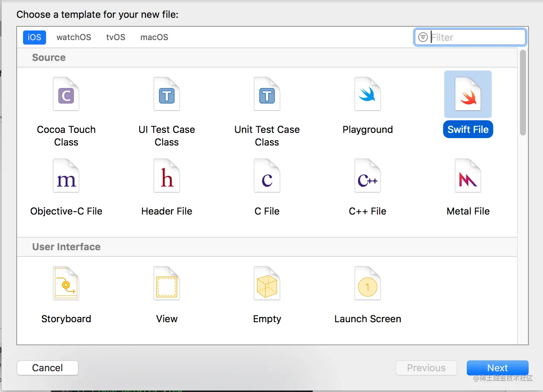Click the "Swift File" label

(468, 129)
